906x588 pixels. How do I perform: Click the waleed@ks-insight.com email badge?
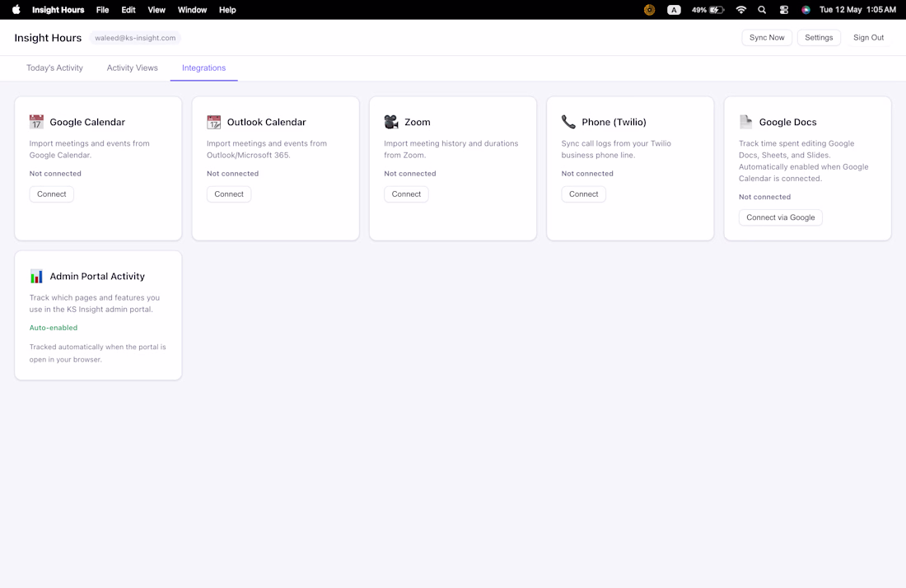click(135, 38)
